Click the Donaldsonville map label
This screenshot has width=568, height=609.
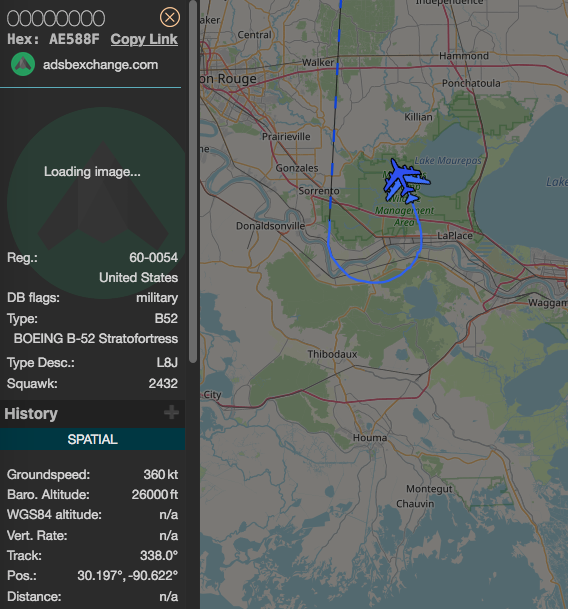click(270, 226)
